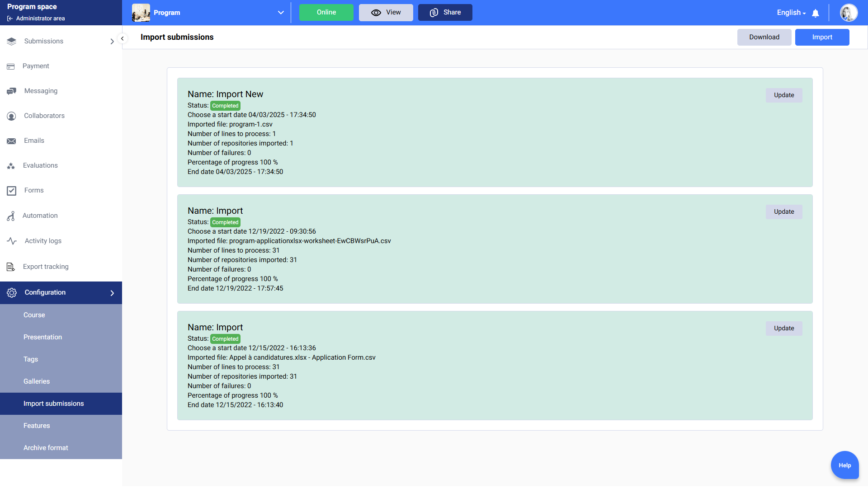Click the blue Import button
Viewport: 868px width, 488px height.
pos(821,37)
